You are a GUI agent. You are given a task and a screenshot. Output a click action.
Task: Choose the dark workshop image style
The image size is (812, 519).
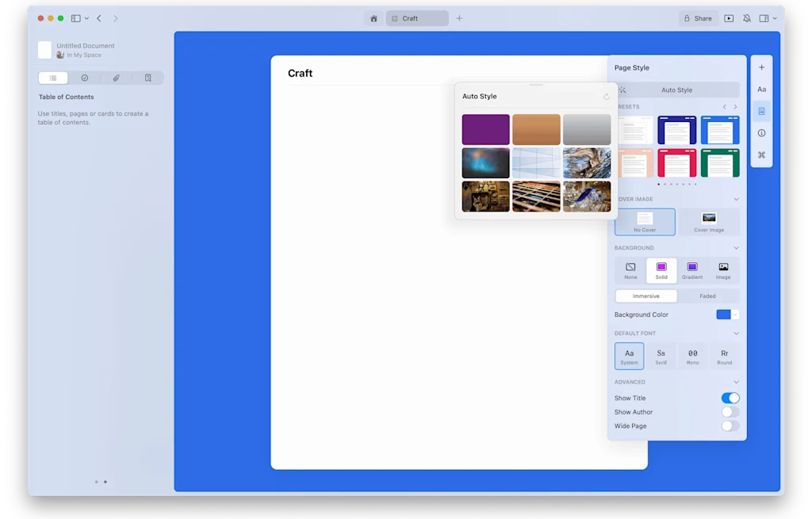(x=486, y=197)
